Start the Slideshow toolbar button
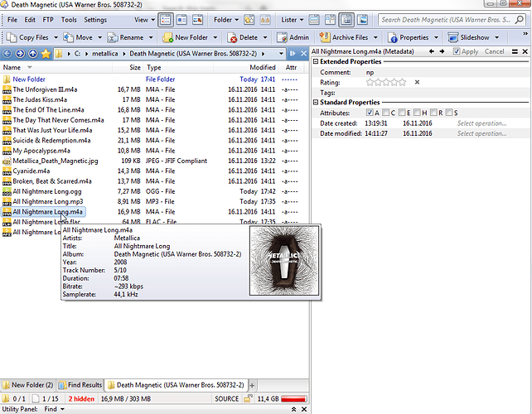Image resolution: width=532 pixels, height=414 pixels. tap(468, 37)
